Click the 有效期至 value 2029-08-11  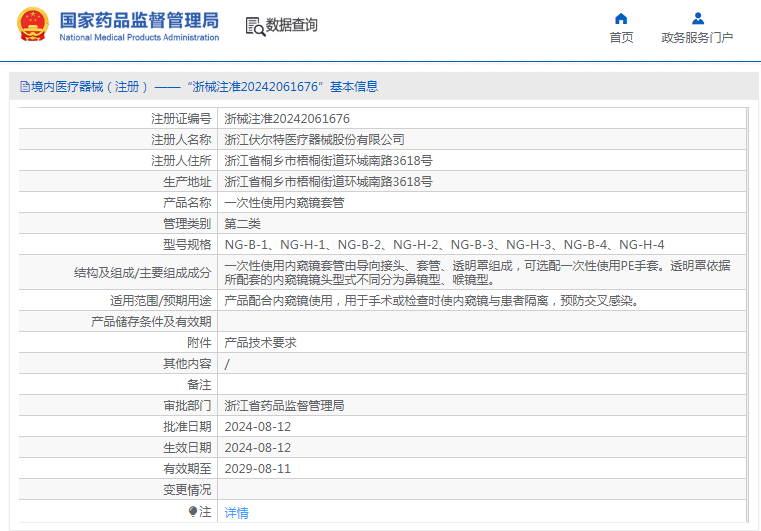258,469
